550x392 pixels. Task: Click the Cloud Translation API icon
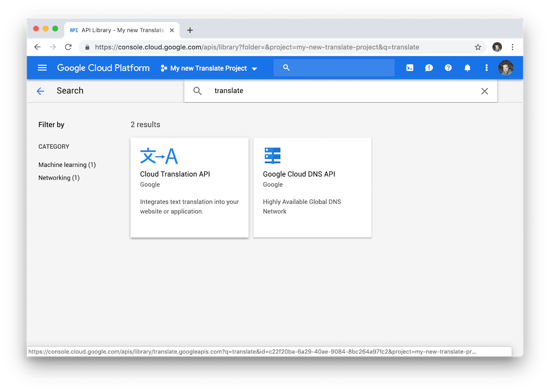[159, 155]
